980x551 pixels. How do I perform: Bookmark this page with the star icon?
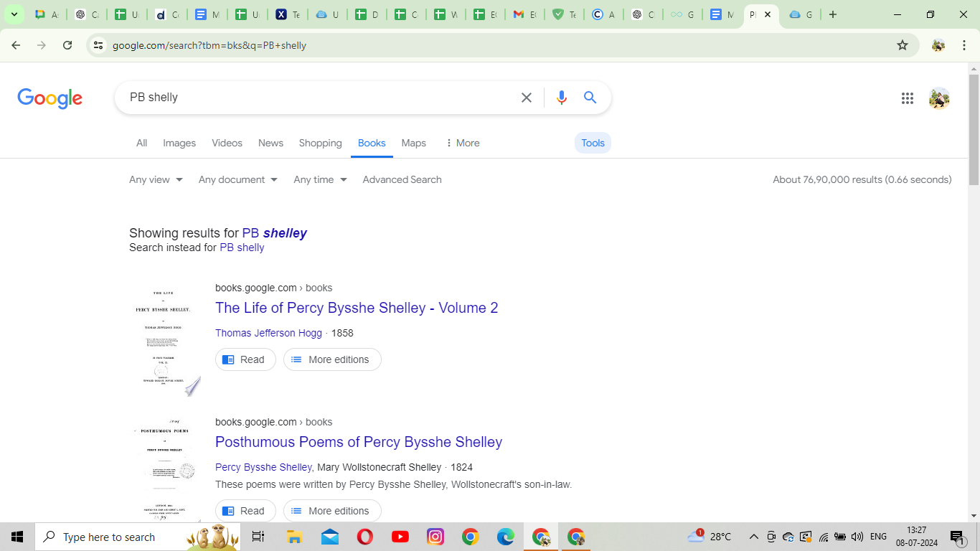point(903,45)
